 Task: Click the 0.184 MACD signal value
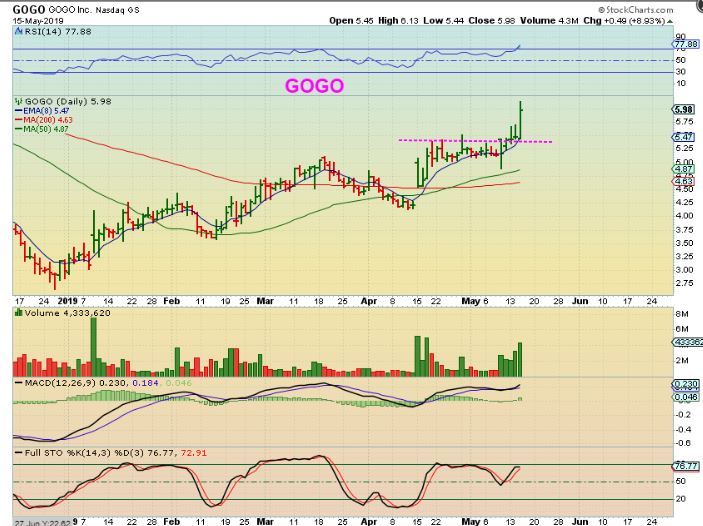click(x=146, y=383)
